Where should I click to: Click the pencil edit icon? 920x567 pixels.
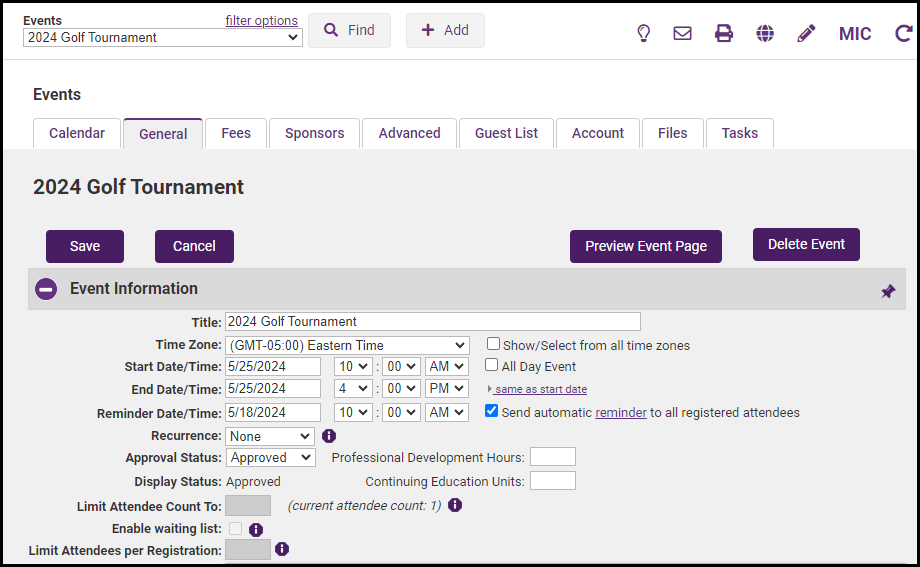(x=806, y=33)
